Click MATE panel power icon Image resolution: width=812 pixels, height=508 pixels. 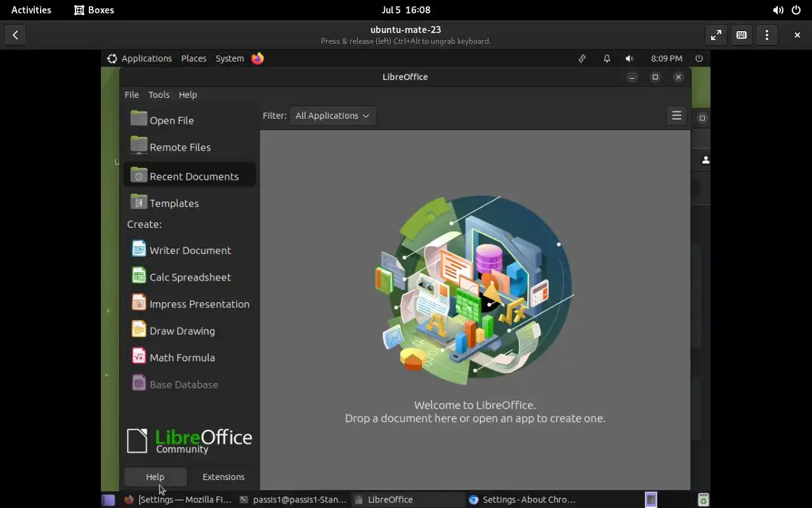point(699,58)
